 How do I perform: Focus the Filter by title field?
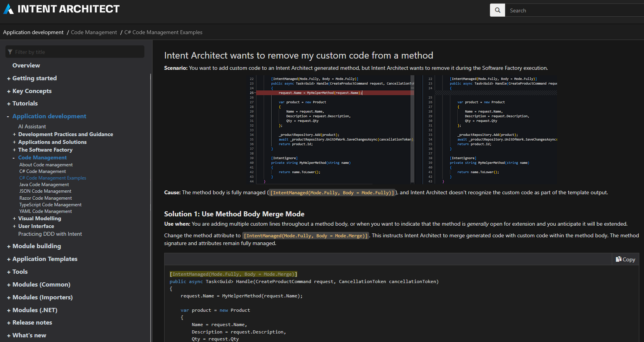pos(75,52)
